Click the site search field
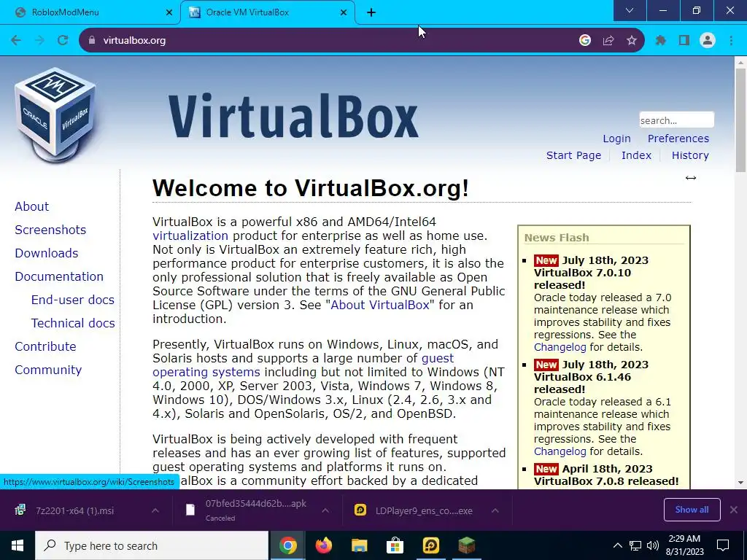The height and width of the screenshot is (560, 747). (676, 120)
